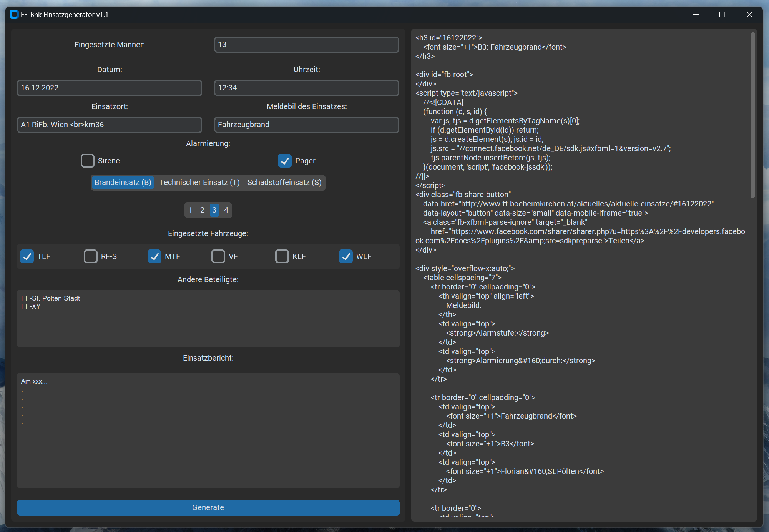Click 'Am xxx...' text in Einsatzbericht
769x532 pixels.
coord(34,381)
